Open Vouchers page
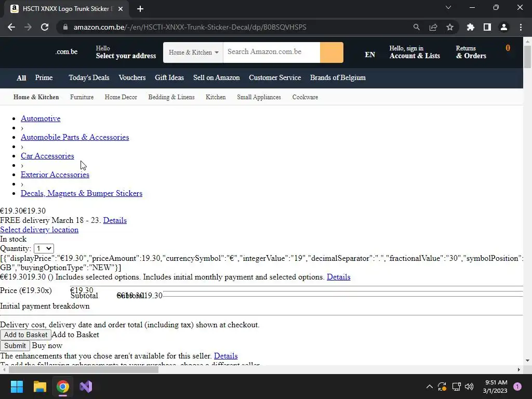532x399 pixels. 132,78
